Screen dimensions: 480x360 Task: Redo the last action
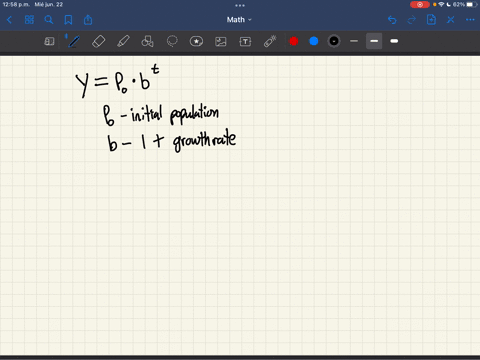click(412, 20)
